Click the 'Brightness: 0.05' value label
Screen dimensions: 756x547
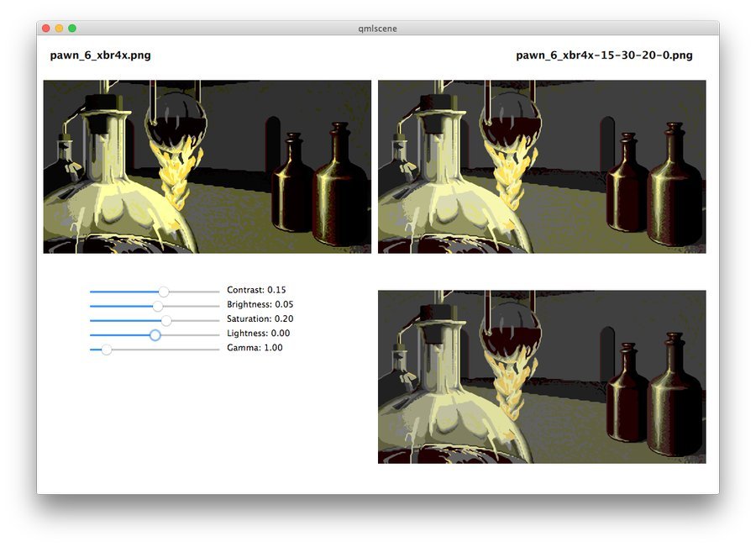click(260, 304)
